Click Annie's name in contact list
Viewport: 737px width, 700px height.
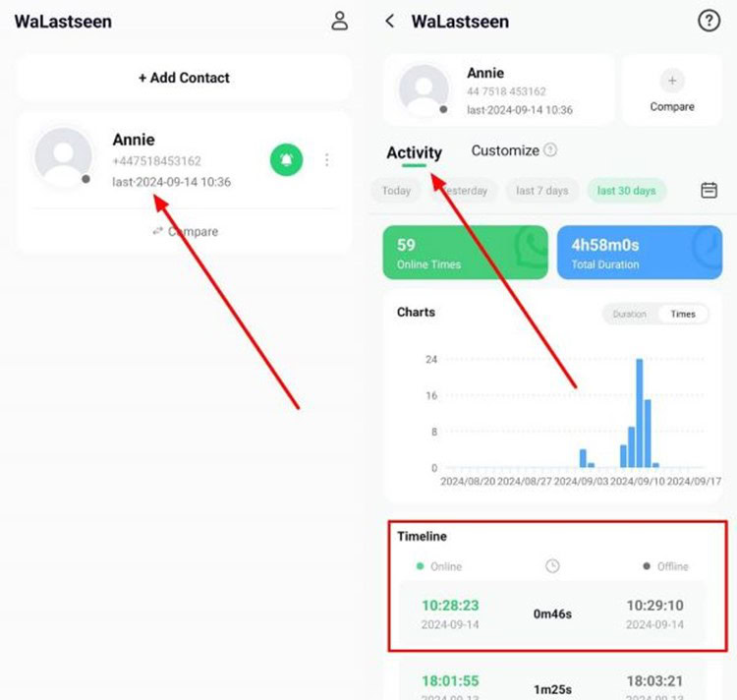134,140
